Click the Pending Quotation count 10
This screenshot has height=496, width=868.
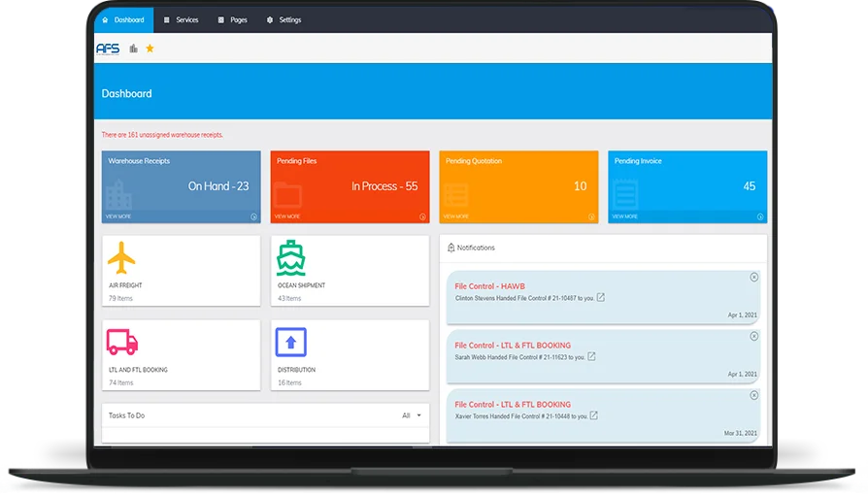tap(581, 186)
